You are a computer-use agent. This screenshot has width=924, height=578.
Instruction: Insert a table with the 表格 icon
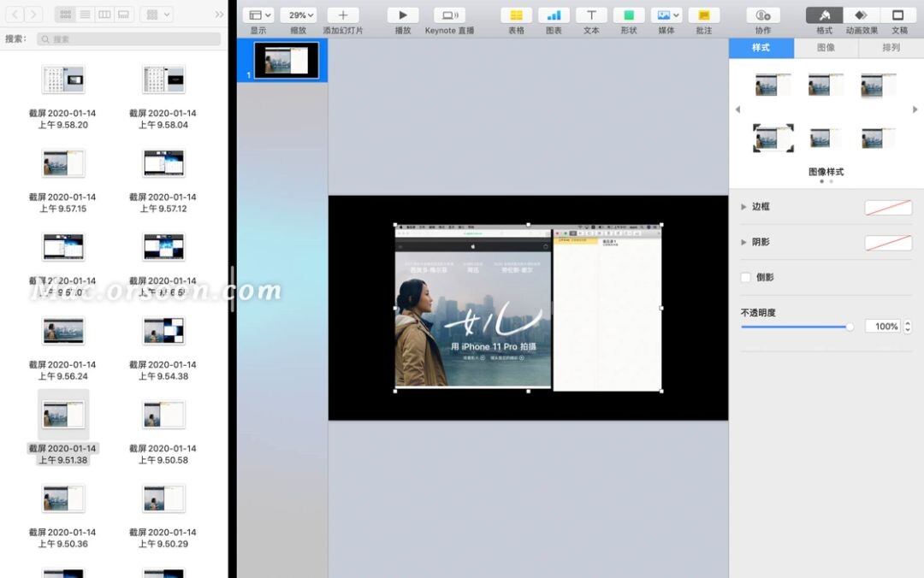(x=516, y=15)
